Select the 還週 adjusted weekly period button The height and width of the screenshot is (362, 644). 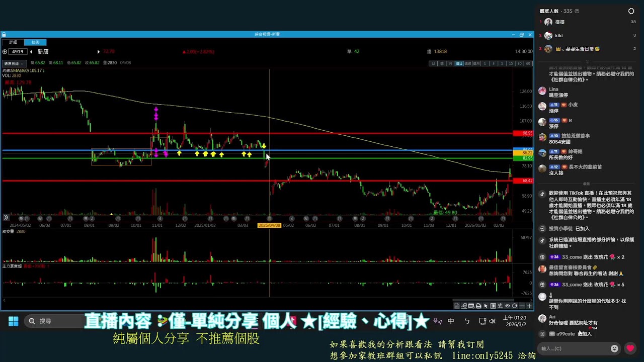point(468,64)
